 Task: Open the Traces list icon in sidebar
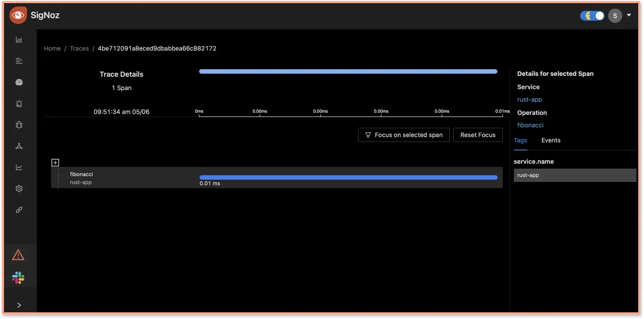click(19, 61)
